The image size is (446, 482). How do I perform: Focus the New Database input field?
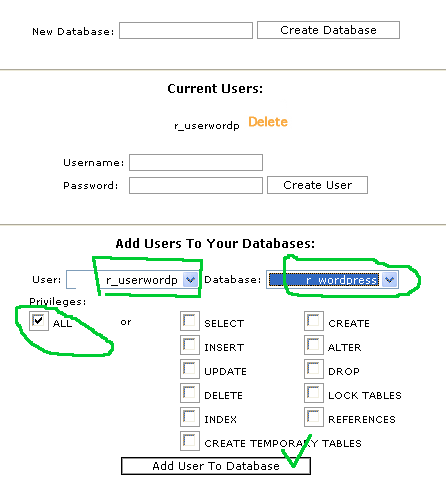click(186, 31)
